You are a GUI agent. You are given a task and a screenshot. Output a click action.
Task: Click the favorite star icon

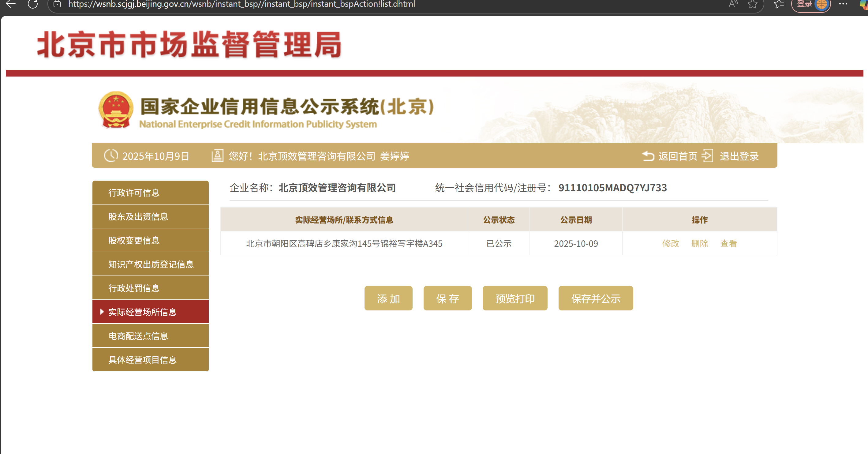point(752,4)
